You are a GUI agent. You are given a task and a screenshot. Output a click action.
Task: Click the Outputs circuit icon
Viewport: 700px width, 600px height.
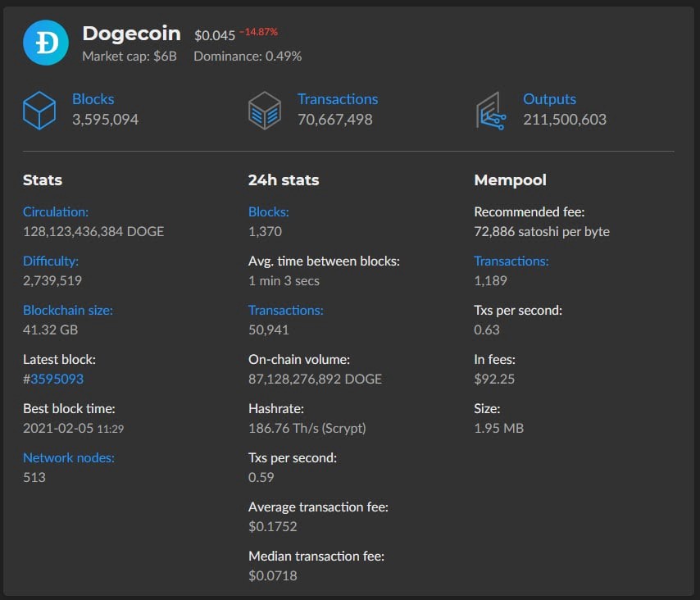[x=490, y=111]
